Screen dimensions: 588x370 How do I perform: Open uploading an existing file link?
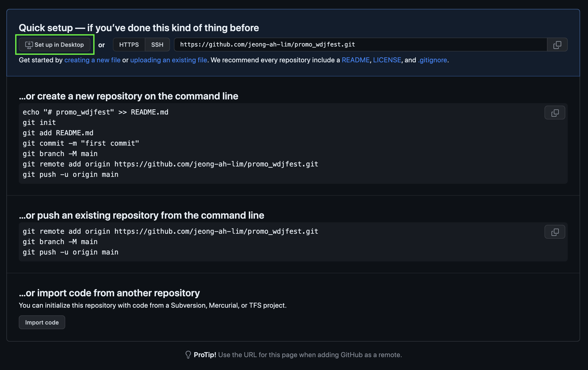tap(168, 60)
